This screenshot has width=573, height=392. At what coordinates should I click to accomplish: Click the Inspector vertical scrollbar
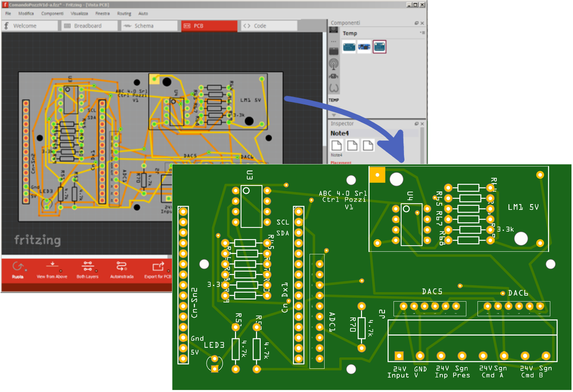point(422,145)
